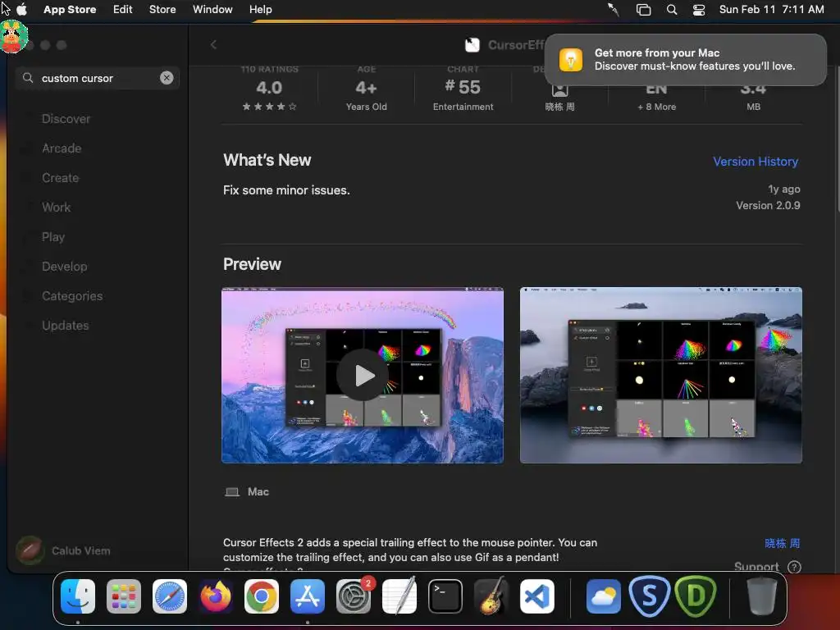Open the Store menu
Screen dimensions: 840x630
162,9
